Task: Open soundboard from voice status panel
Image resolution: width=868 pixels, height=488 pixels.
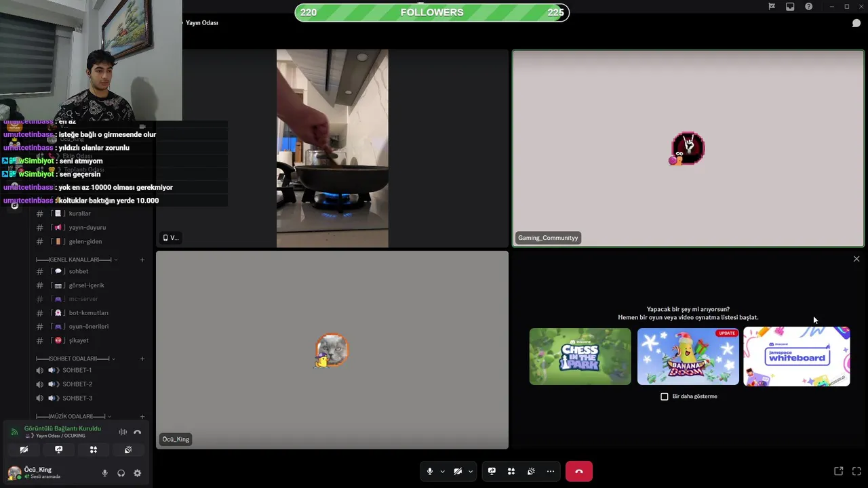Action: tap(128, 449)
